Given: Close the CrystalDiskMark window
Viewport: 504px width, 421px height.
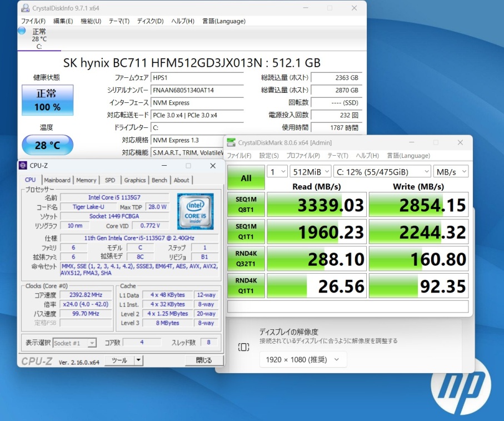Looking at the screenshot, I should [460, 142].
